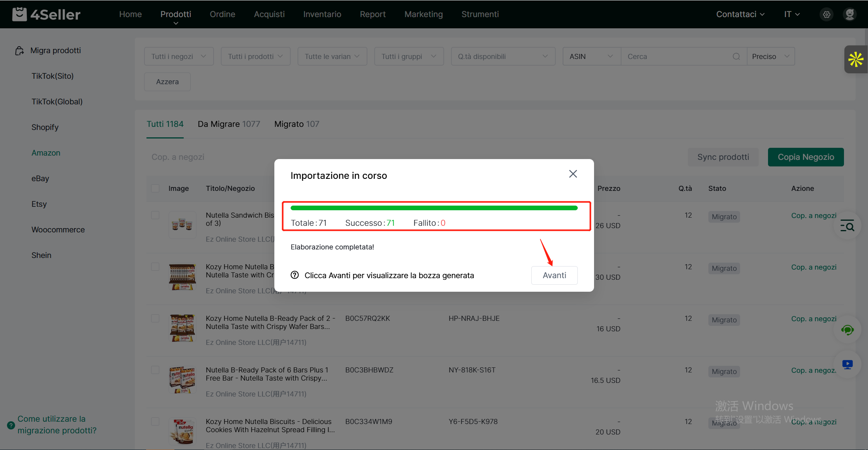Select checkbox for Y6-F5D5-K978 product row
The width and height of the screenshot is (868, 450).
pos(155,422)
